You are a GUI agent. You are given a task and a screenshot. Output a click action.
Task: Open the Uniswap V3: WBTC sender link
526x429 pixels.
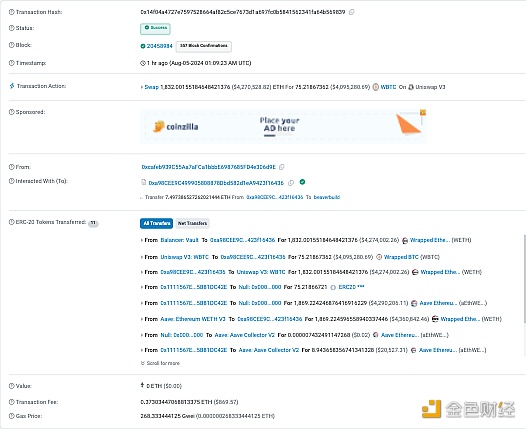pyautogui.click(x=185, y=257)
